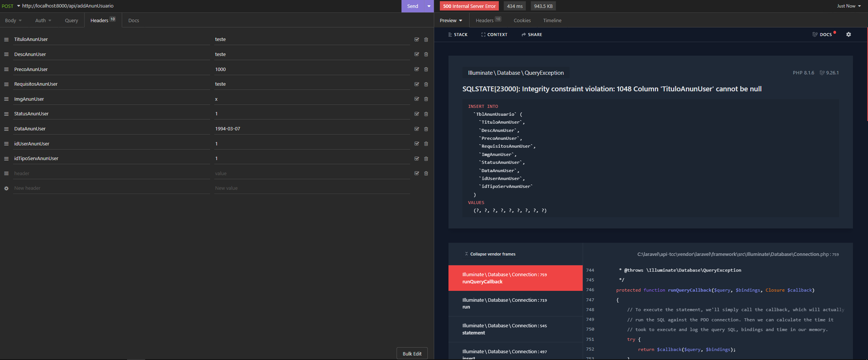This screenshot has height=360, width=868.
Task: Delete the DescAnunUser header row
Action: 426,54
